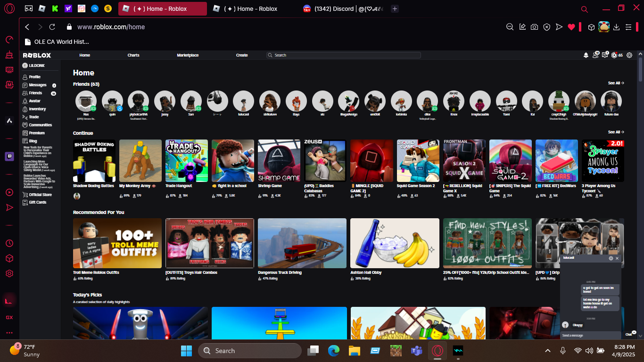Close the lulucasil chat window
The width and height of the screenshot is (644, 362).
(x=617, y=258)
